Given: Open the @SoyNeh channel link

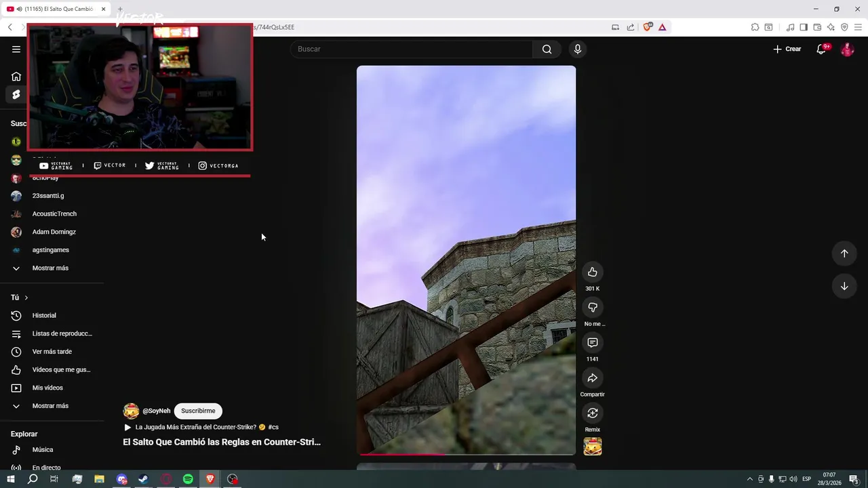Looking at the screenshot, I should [156, 411].
